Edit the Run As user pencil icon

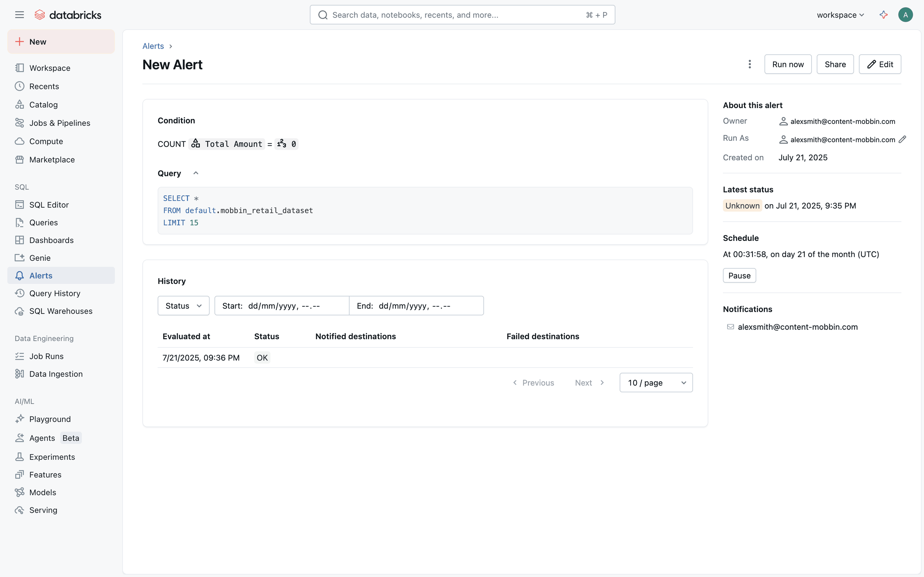tap(902, 140)
